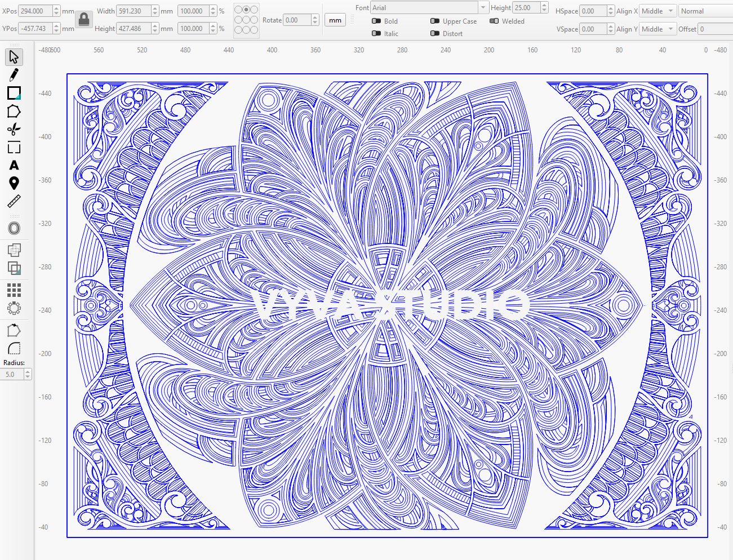Toggle the aspect ratio lock icon
This screenshot has width=733, height=560.
pyautogui.click(x=84, y=20)
